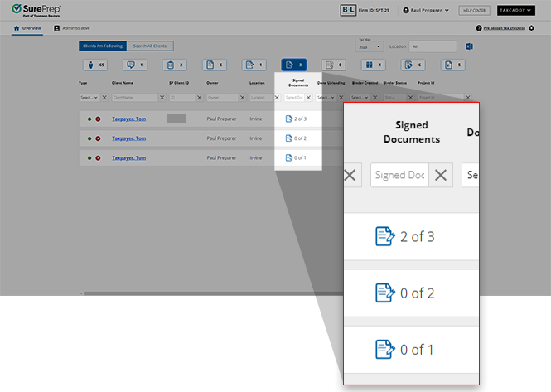Clear the Done Uploading filter
The height and width of the screenshot is (392, 551).
coord(341,98)
